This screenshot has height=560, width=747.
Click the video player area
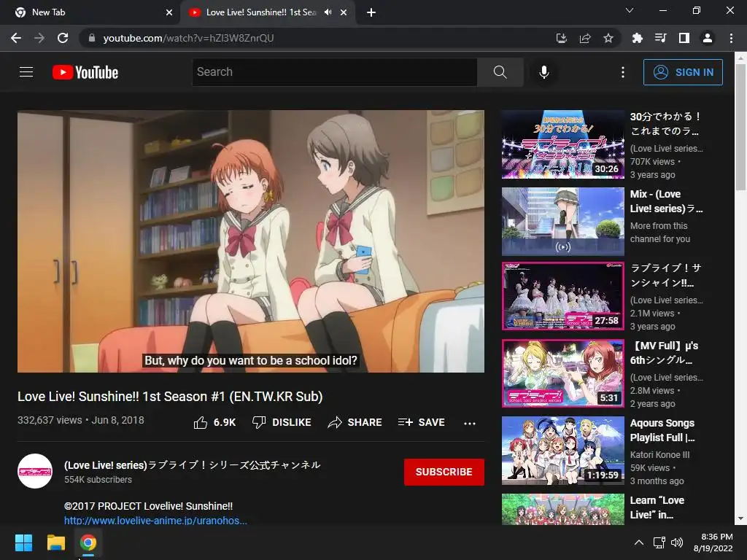(251, 241)
